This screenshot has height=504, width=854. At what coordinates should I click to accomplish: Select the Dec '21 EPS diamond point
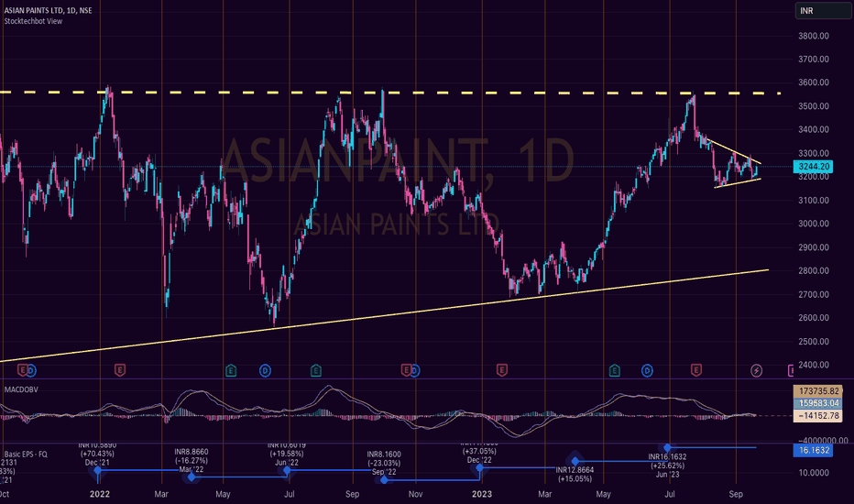click(97, 470)
